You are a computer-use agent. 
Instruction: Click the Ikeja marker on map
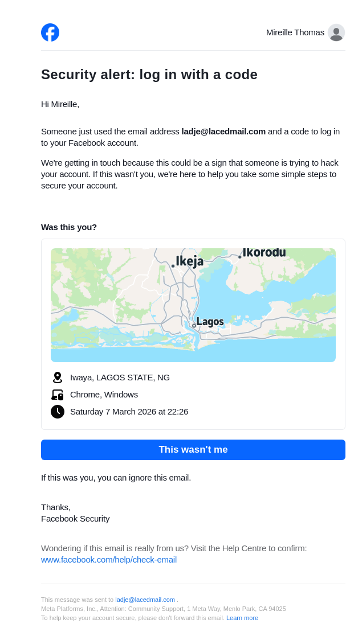[x=173, y=265]
